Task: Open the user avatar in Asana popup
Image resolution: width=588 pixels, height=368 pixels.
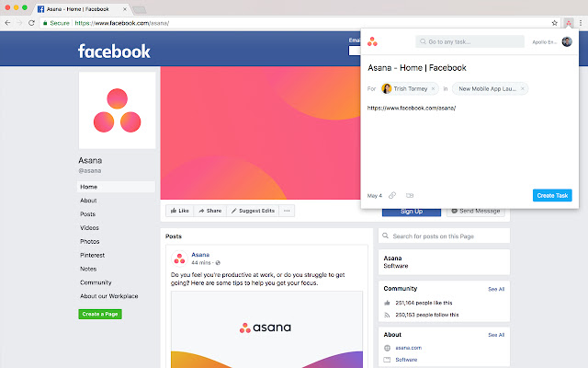Action: 567,41
